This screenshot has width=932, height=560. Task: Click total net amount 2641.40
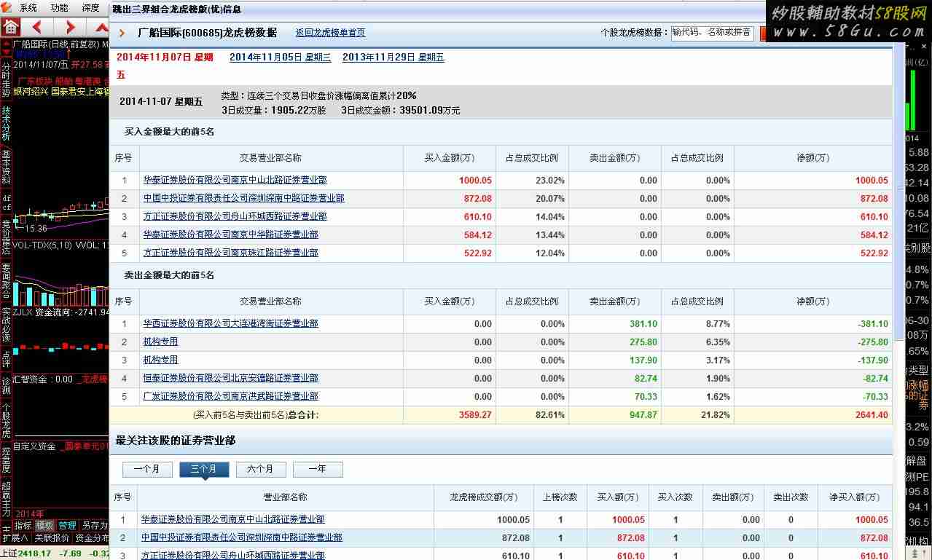pos(873,415)
